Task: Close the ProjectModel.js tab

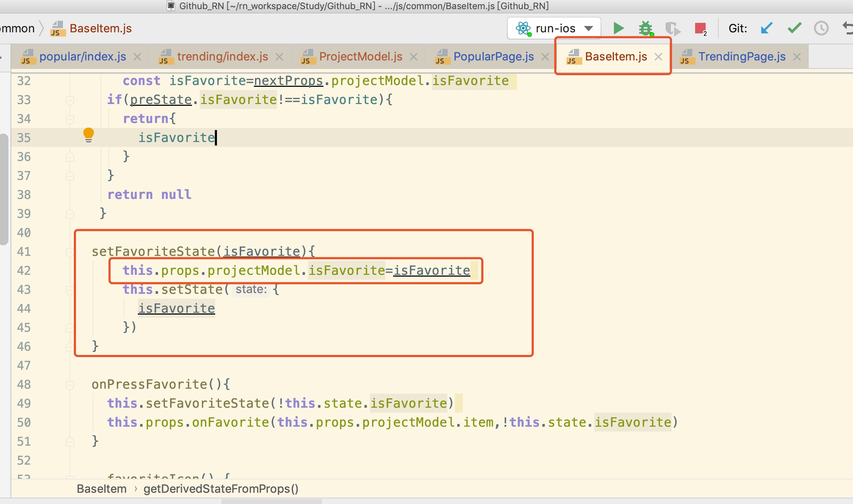Action: (414, 57)
